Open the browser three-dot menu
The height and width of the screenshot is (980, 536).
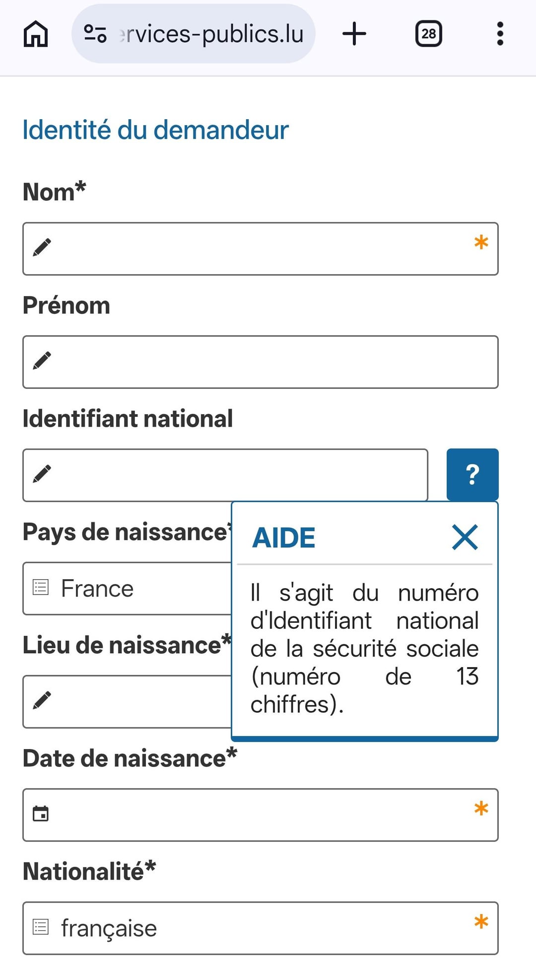tap(500, 34)
